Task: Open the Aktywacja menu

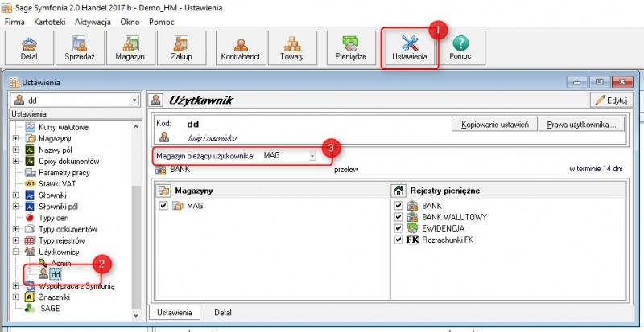Action: tap(93, 23)
